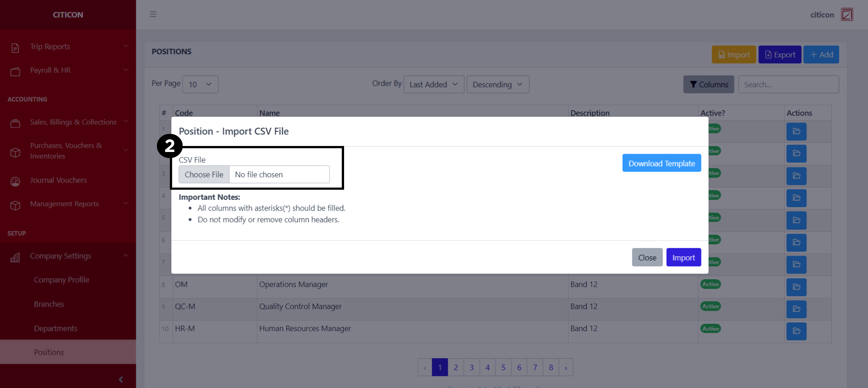The height and width of the screenshot is (388, 868).
Task: Open folder action for Operations Manager row
Action: [x=796, y=287]
